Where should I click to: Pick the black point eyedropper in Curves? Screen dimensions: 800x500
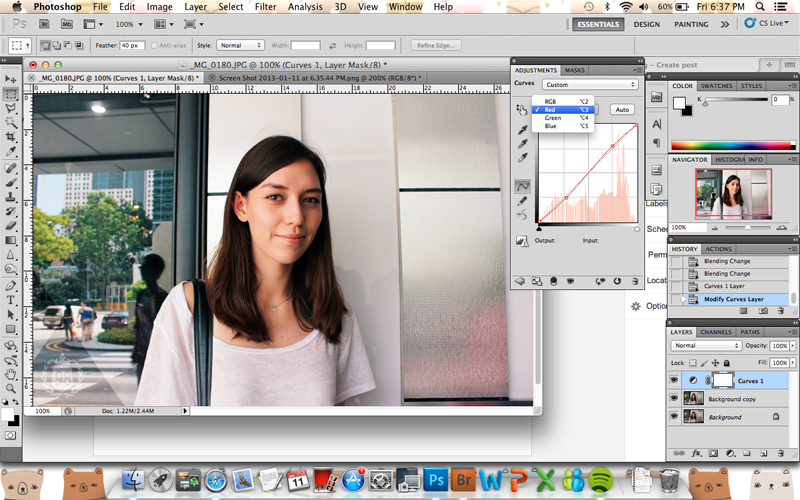tap(522, 130)
